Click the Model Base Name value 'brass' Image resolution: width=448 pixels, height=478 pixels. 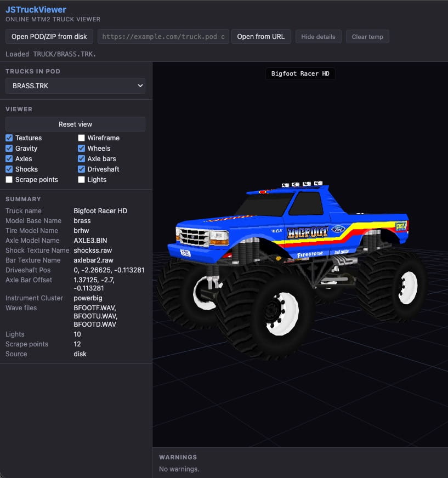82,220
